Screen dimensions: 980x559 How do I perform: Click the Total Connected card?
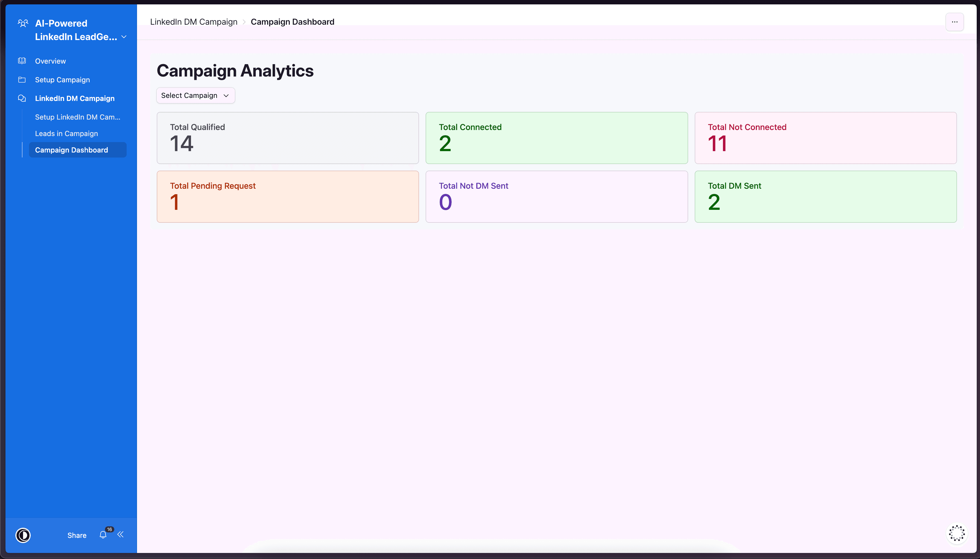coord(557,138)
